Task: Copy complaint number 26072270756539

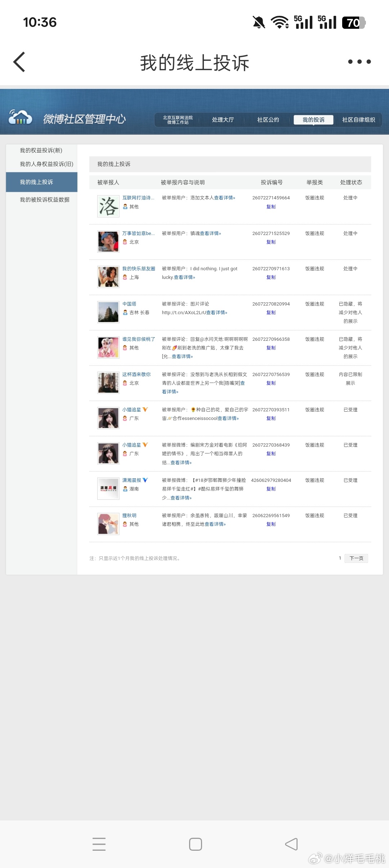Action: coord(271,383)
